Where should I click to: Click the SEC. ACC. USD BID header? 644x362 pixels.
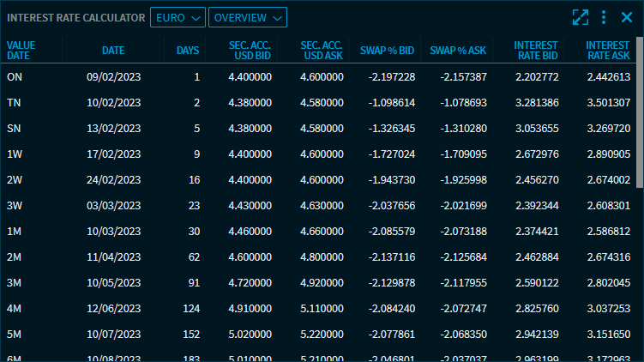click(250, 51)
